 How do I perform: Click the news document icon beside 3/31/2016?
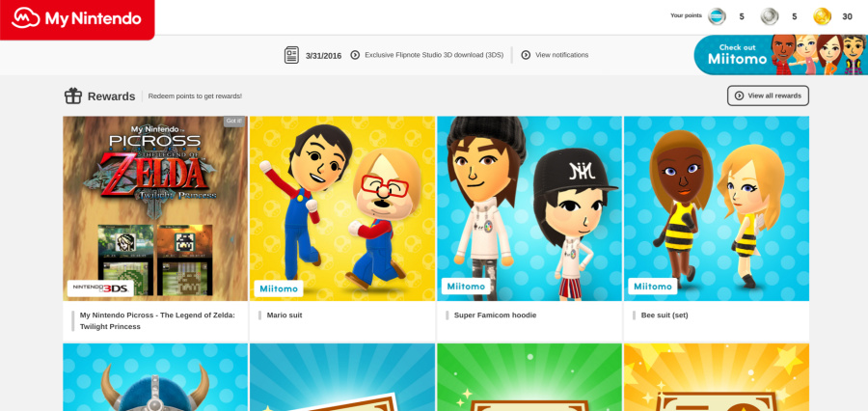coord(291,55)
